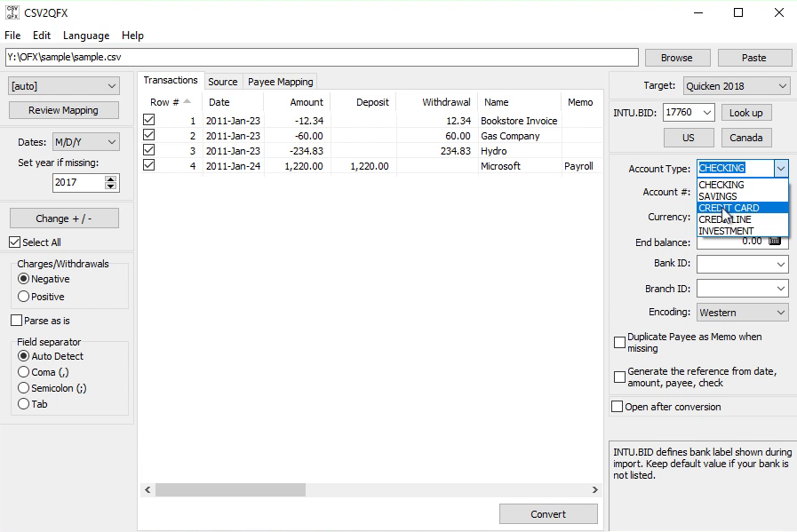
Task: Enable Generate the reference from date checkbox
Action: click(x=619, y=377)
